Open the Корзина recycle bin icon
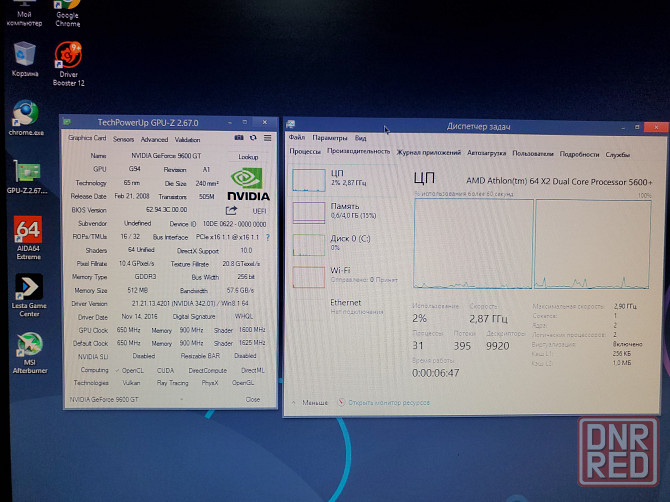 pyautogui.click(x=25, y=59)
